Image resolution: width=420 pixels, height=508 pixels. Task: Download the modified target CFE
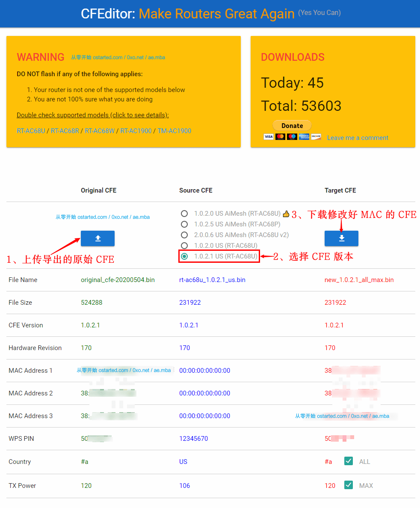pos(341,238)
